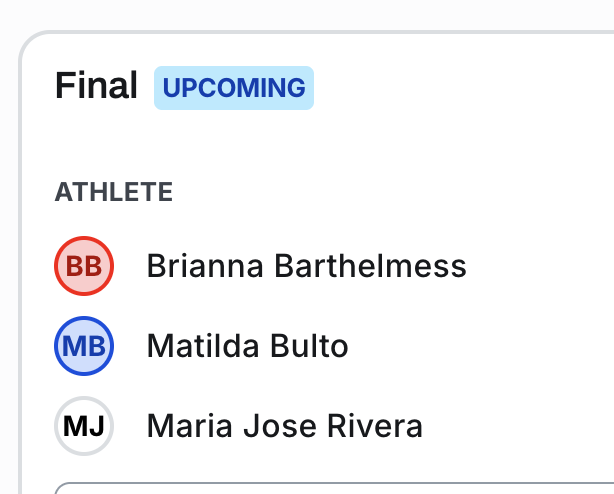This screenshot has width=614, height=494.
Task: Click blank area right of the UPCOMING badge
Action: [x=450, y=88]
